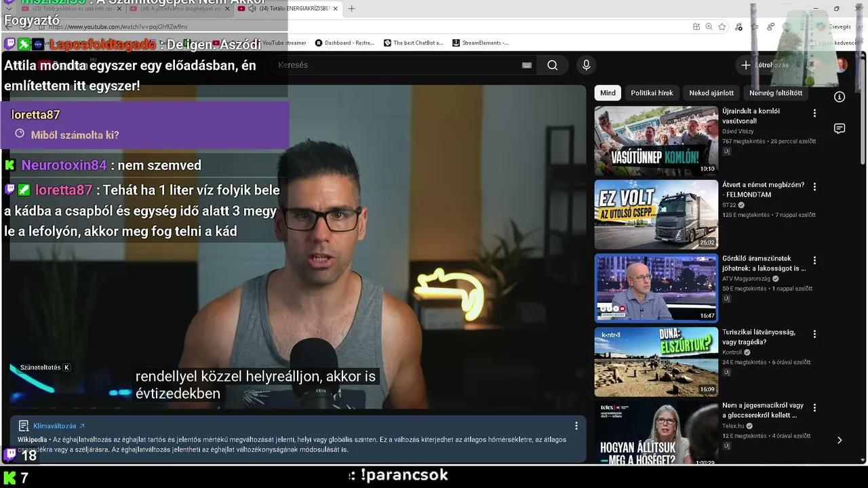
Task: Open the Klímaváltozás Wikipedia link
Action: coord(59,426)
